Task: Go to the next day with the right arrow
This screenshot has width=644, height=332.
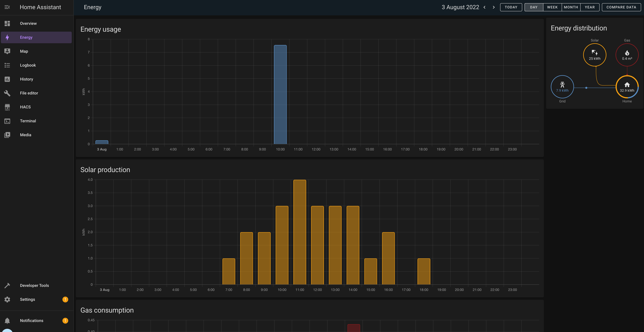Action: 493,7
